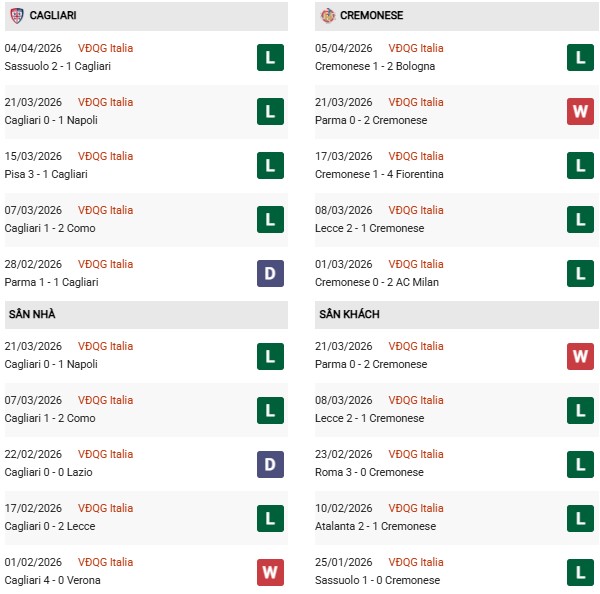Click the CAGLIARI team name header

click(53, 16)
